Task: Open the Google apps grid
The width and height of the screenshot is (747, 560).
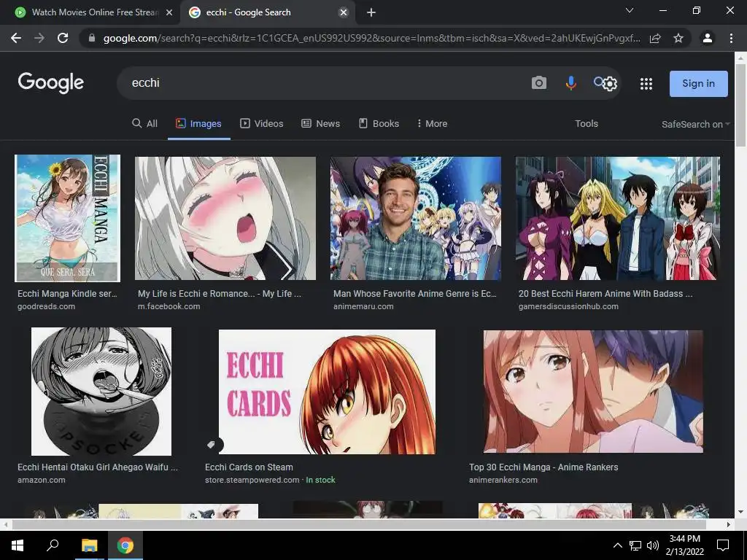Action: pyautogui.click(x=646, y=84)
